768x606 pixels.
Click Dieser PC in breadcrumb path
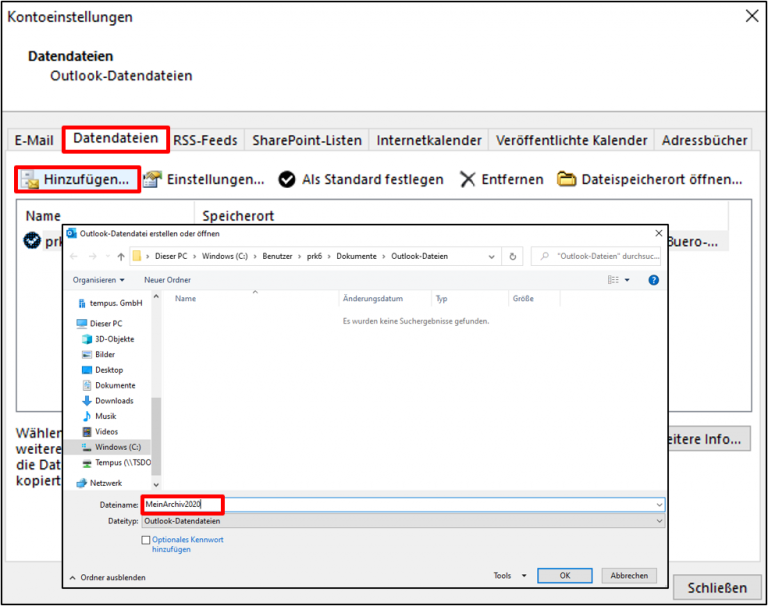click(x=171, y=256)
